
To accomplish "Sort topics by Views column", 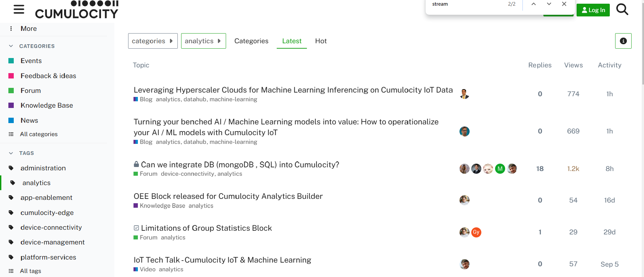I will [573, 65].
